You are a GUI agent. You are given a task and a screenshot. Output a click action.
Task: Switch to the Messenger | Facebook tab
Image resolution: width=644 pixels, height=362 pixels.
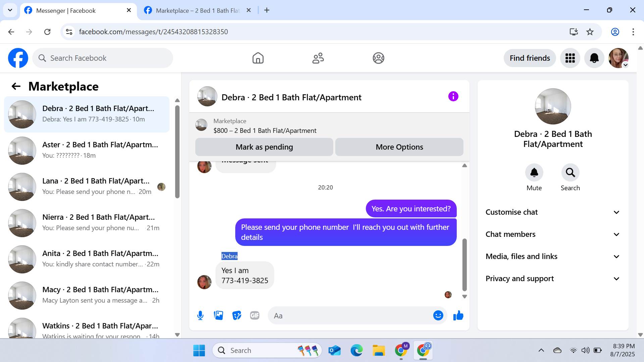coord(79,10)
